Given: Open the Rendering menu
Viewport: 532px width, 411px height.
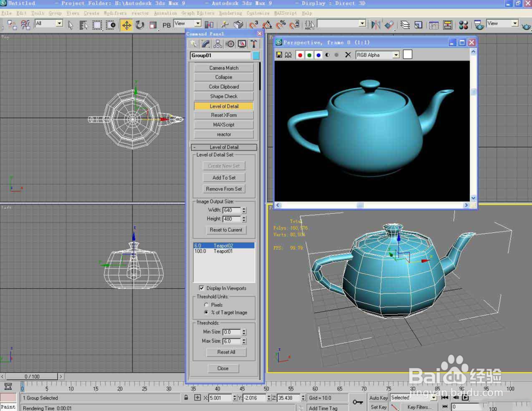Looking at the screenshot, I should click(230, 13).
